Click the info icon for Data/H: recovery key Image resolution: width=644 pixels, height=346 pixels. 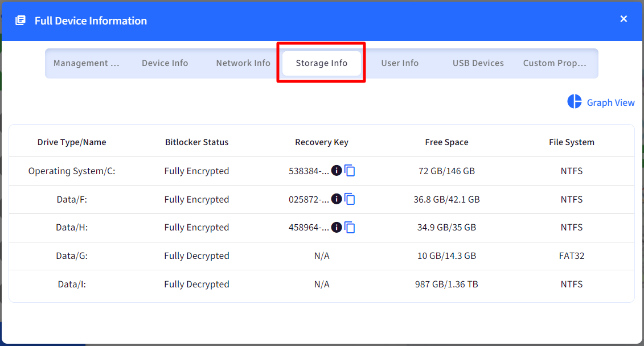click(337, 227)
